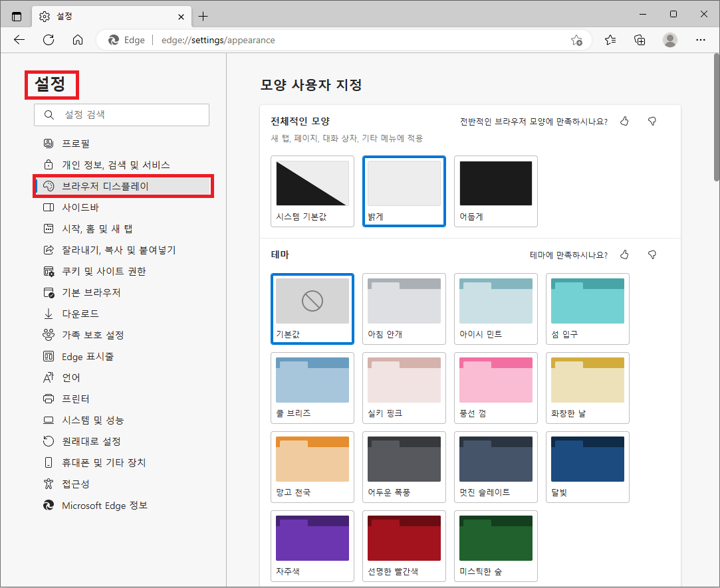Choose the 달빛 theme

point(588,467)
